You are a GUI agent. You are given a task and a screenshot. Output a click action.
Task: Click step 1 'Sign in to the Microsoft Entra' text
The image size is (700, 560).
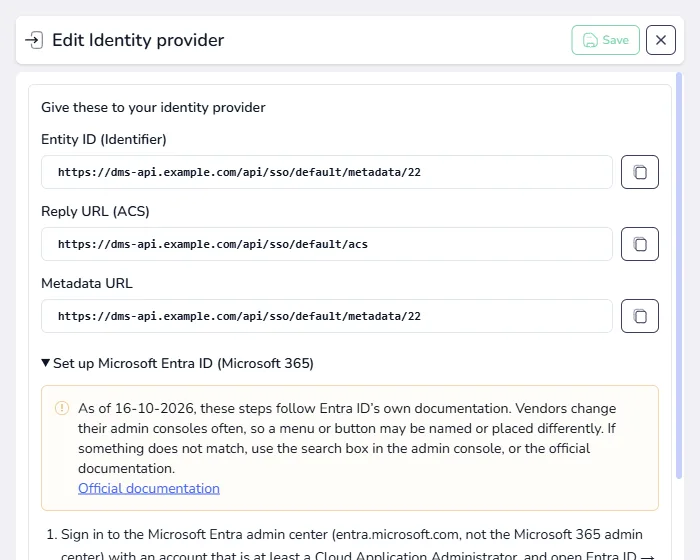pyautogui.click(x=352, y=544)
